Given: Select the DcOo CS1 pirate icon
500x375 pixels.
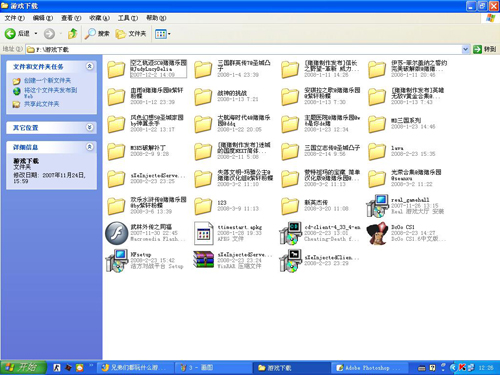Looking at the screenshot, I should [x=377, y=233].
